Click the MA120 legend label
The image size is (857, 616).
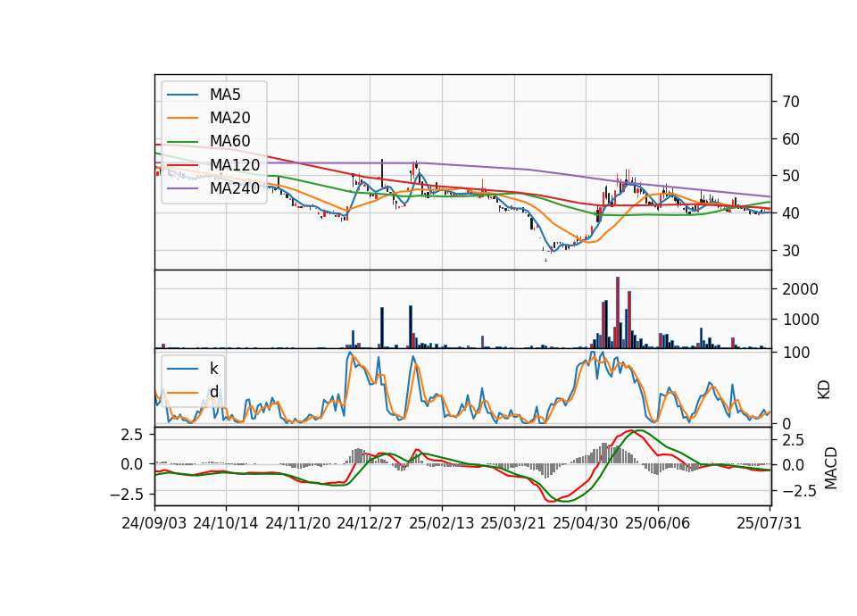coord(235,165)
